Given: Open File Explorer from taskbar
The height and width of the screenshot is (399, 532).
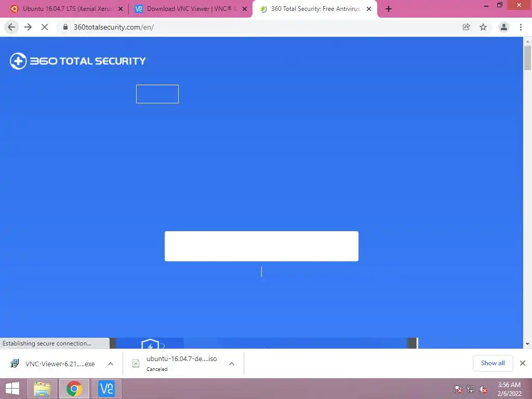Looking at the screenshot, I should (42, 389).
